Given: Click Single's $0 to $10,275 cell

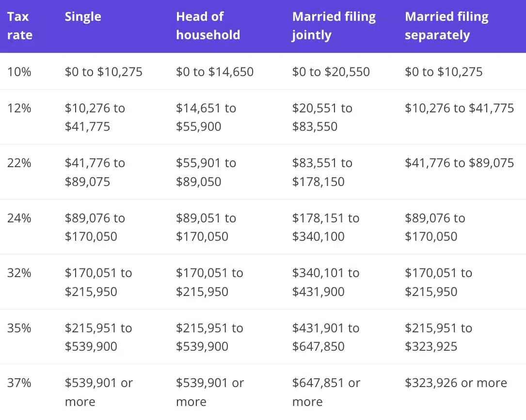Looking at the screenshot, I should point(104,72).
